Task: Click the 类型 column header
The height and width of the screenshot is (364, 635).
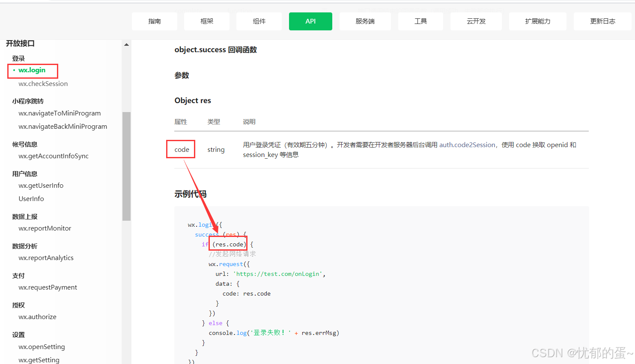Action: (214, 122)
